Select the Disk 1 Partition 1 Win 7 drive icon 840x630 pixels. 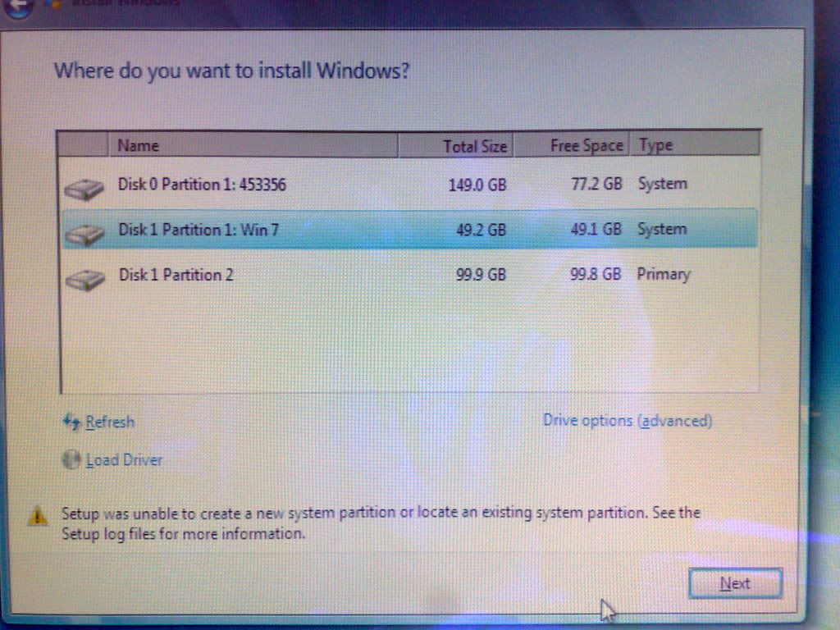(84, 234)
